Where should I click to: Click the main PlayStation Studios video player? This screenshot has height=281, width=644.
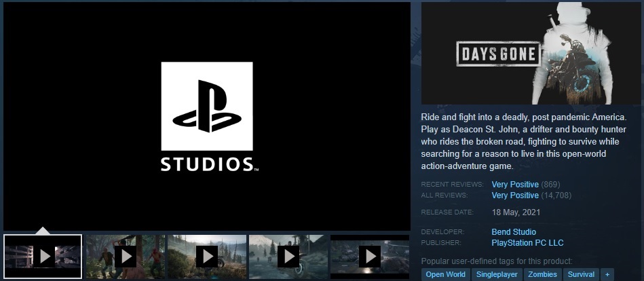[x=207, y=116]
